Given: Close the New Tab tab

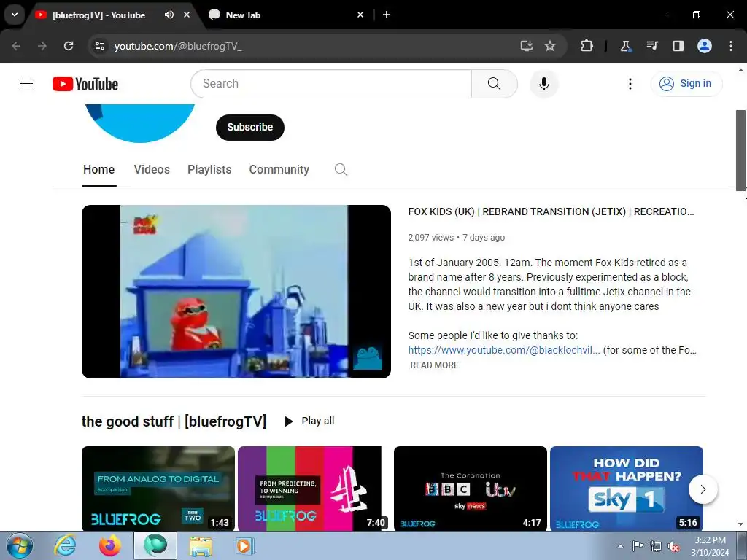Looking at the screenshot, I should [360, 15].
